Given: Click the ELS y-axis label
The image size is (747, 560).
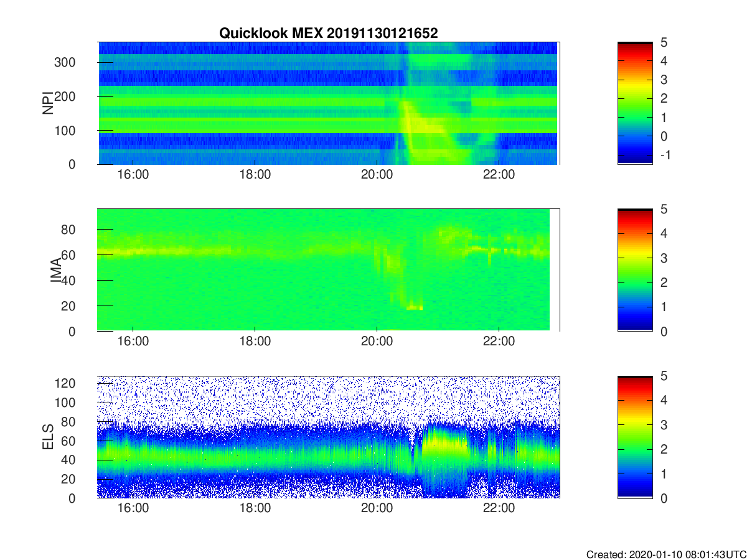Looking at the screenshot, I should click(x=47, y=437).
